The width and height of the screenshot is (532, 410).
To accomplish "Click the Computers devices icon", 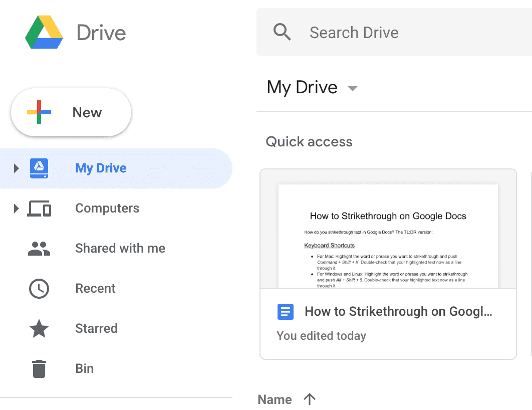I will tap(39, 209).
